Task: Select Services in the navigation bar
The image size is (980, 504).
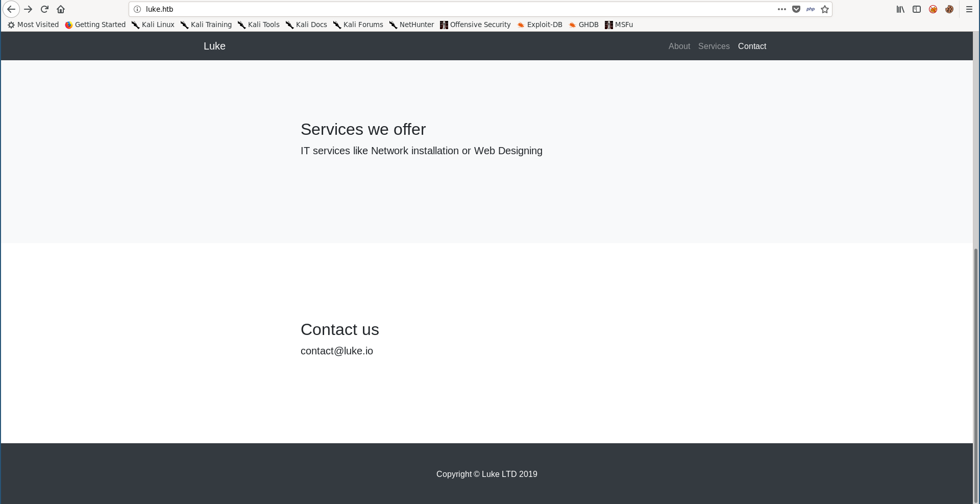Action: pyautogui.click(x=714, y=46)
